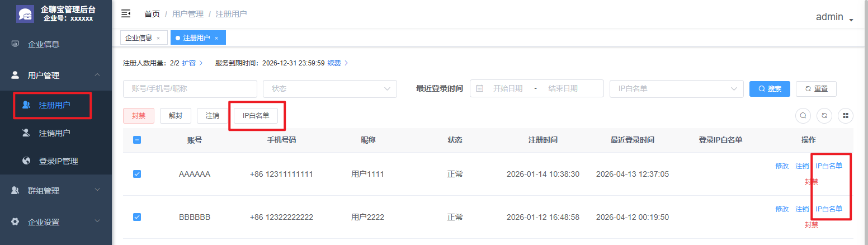The image size is (868, 245).
Task: Click the blue 搜索 button
Action: coord(770,89)
